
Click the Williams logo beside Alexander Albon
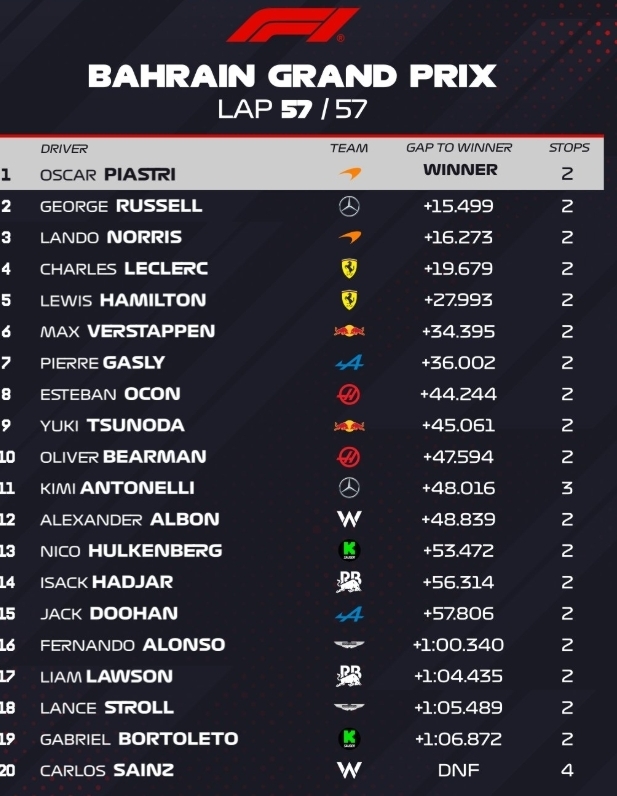pyautogui.click(x=349, y=519)
